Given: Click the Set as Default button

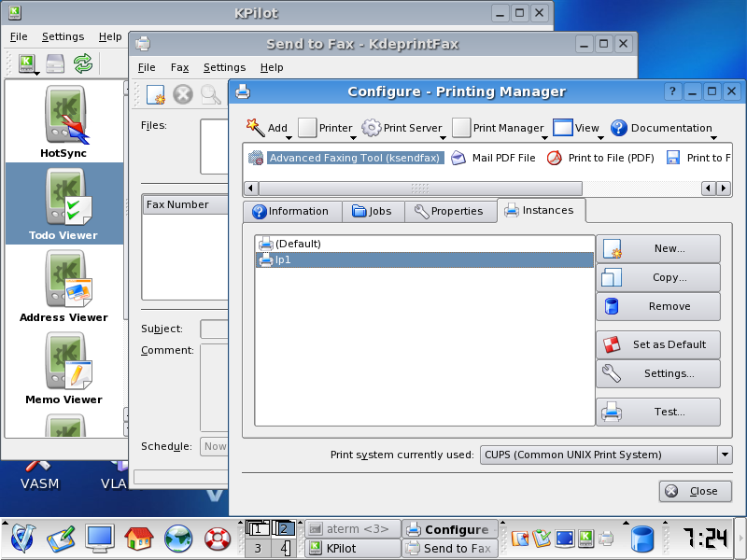Looking at the screenshot, I should 657,344.
